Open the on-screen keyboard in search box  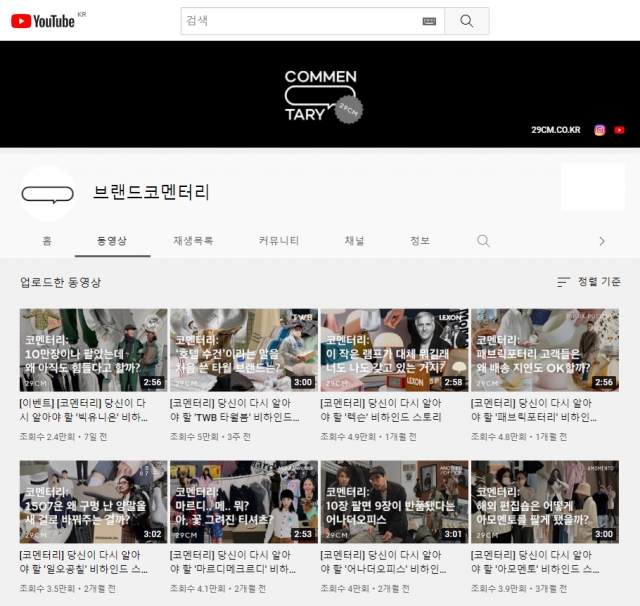coord(429,21)
